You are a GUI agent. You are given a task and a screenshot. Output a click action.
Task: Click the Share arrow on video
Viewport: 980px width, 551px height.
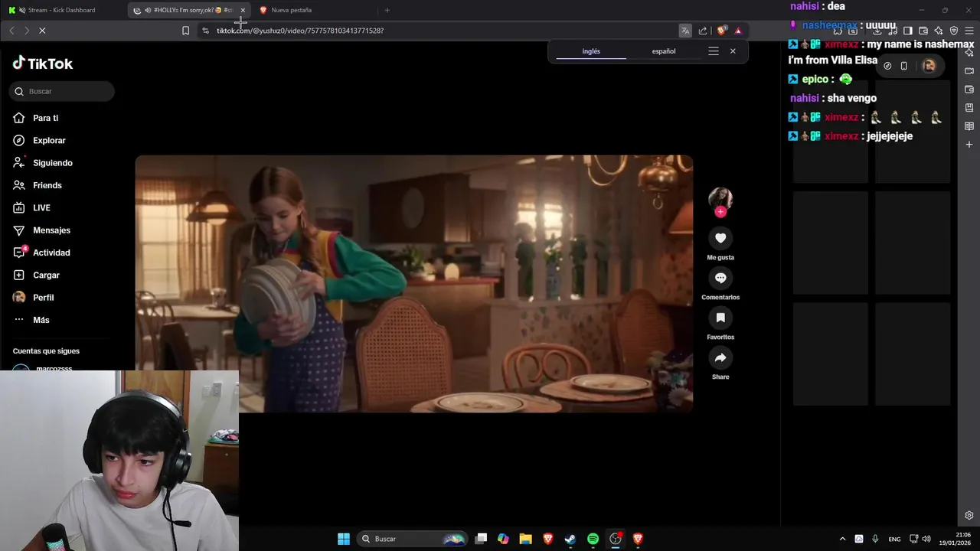pyautogui.click(x=720, y=357)
